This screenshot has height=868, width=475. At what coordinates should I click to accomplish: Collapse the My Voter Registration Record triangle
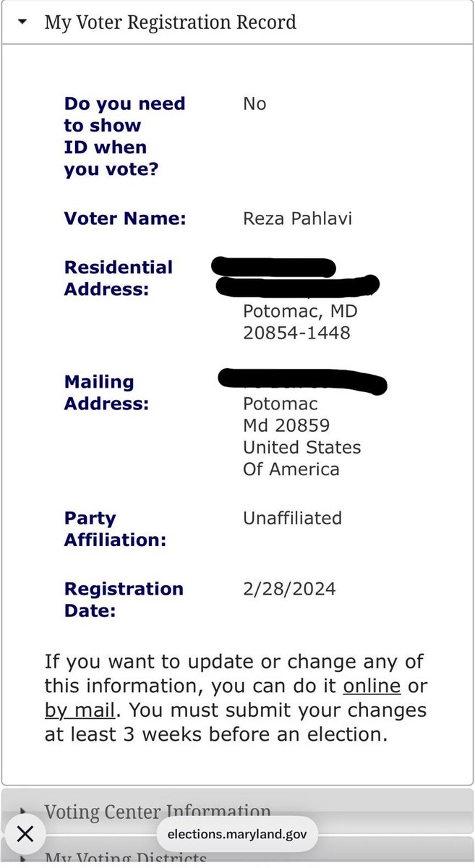coord(22,22)
